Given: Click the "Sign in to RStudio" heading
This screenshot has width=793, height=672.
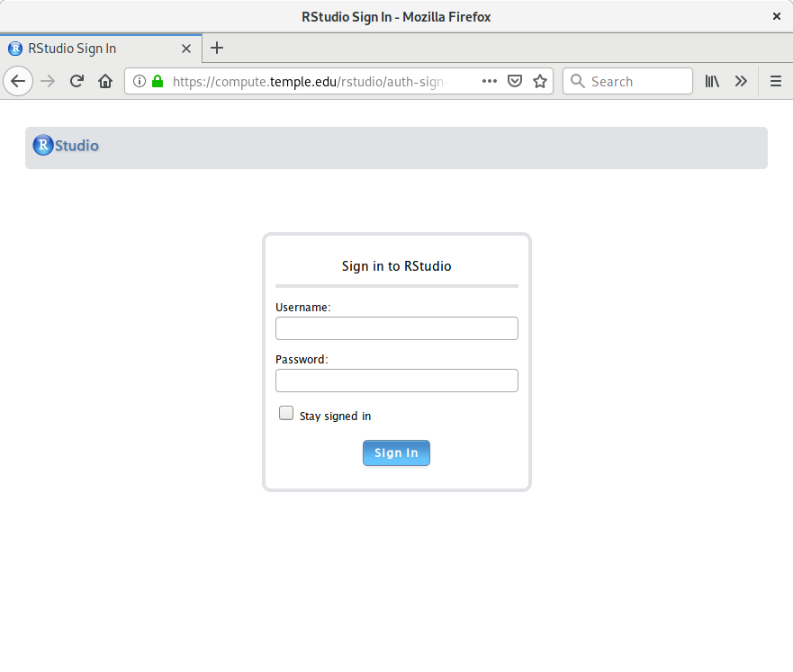Looking at the screenshot, I should (396, 266).
